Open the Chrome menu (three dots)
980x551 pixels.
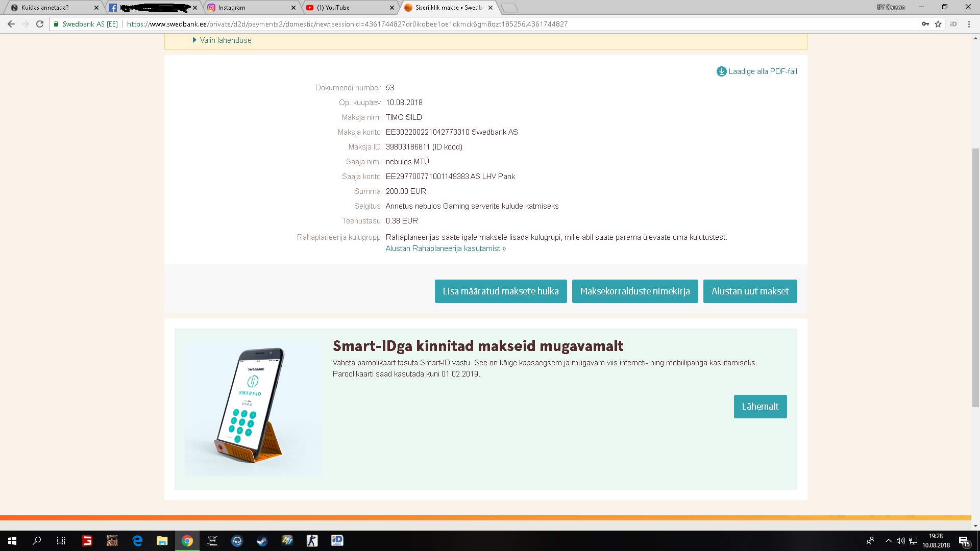(x=969, y=24)
